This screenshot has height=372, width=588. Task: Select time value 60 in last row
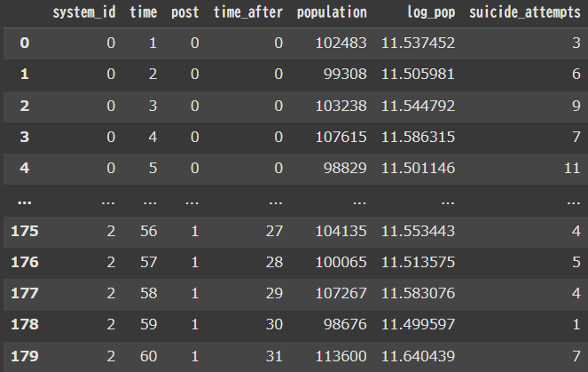pyautogui.click(x=148, y=357)
